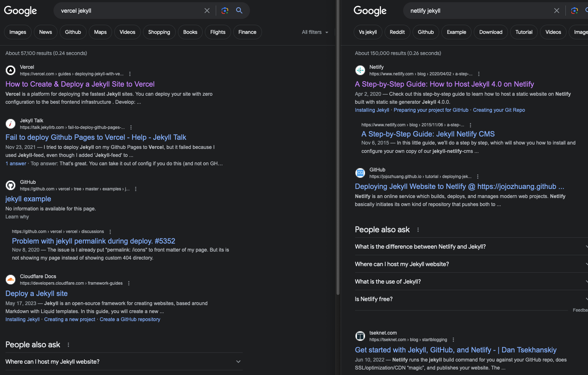This screenshot has width=588, height=375.
Task: Click the Google logo on the left panel
Action: pyautogui.click(x=20, y=11)
